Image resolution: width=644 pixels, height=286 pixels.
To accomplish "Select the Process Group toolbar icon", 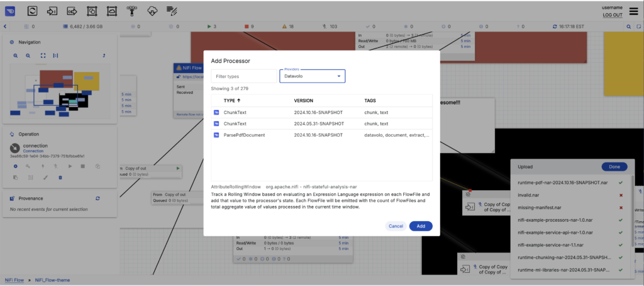I will [x=92, y=11].
